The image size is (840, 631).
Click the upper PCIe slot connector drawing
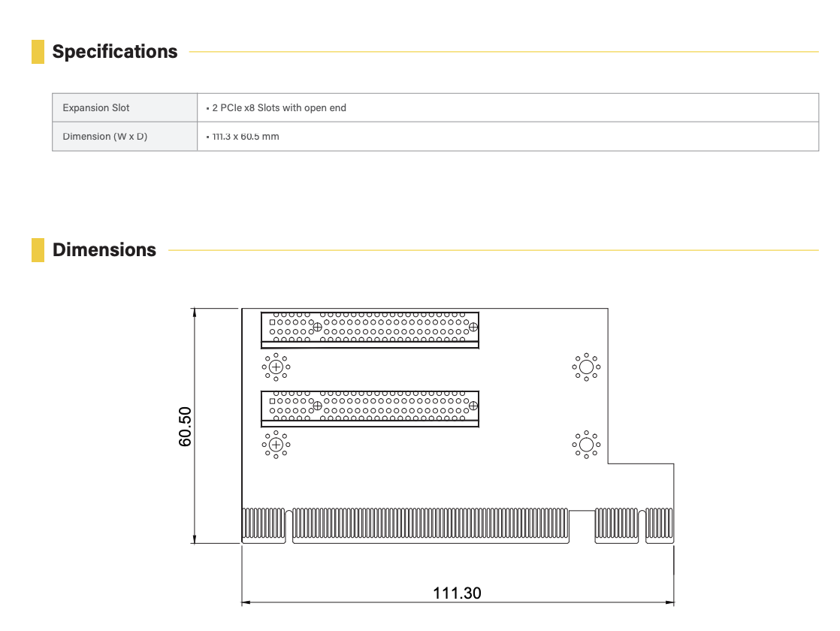pos(370,329)
